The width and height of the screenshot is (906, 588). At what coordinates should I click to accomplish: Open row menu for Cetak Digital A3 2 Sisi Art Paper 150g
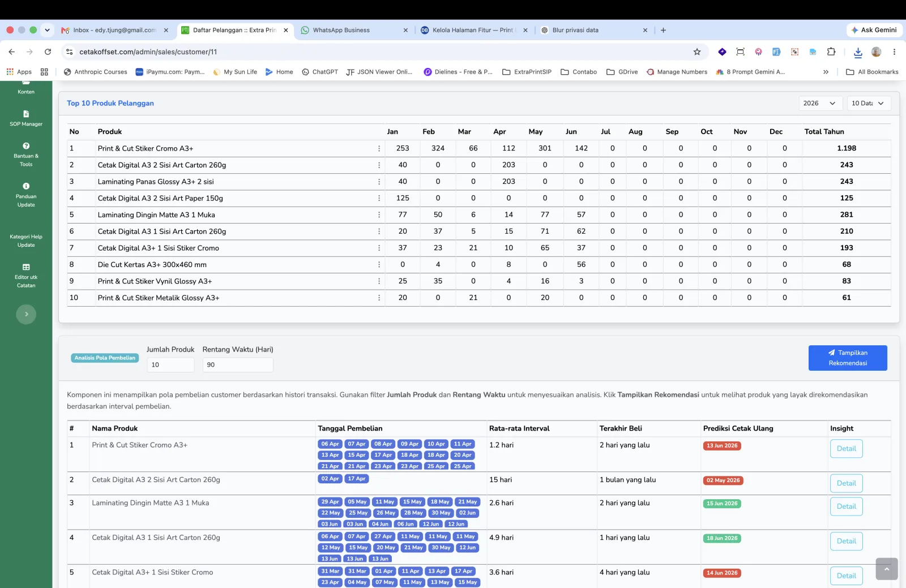coord(379,198)
